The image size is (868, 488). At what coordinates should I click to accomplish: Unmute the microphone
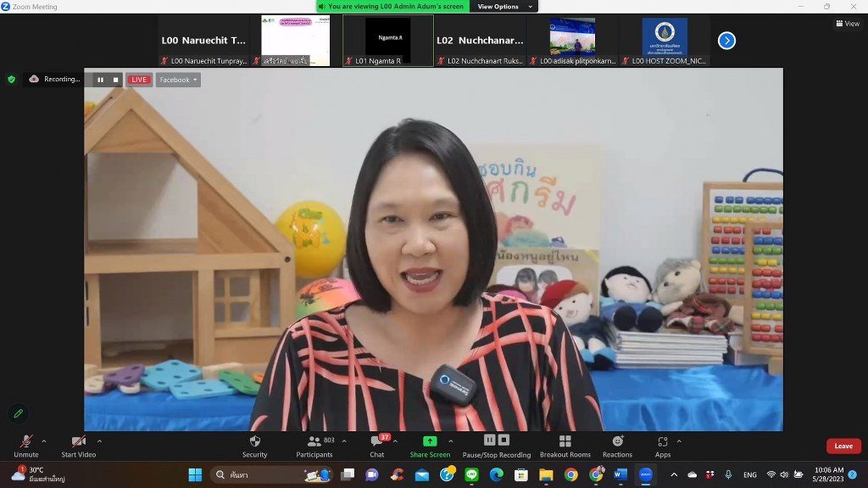26,446
